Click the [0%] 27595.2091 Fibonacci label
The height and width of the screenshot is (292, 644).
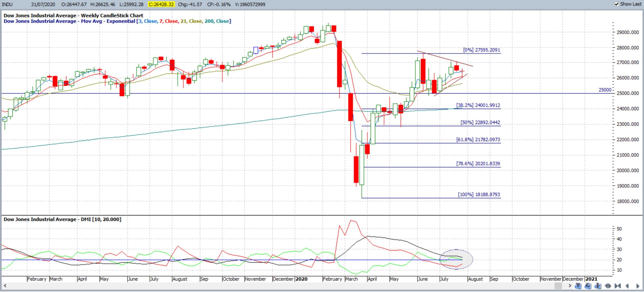point(481,50)
